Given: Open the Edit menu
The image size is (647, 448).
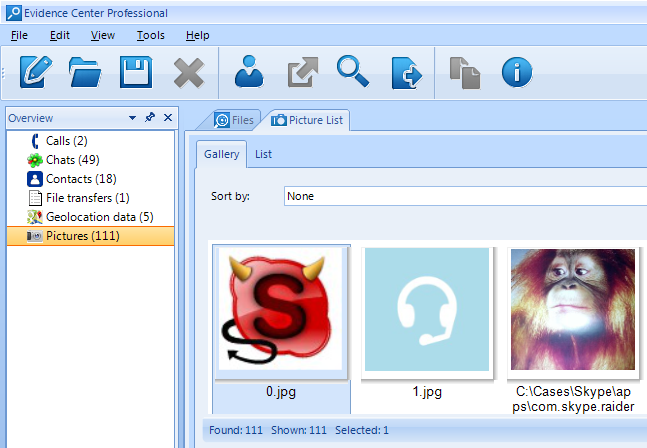Looking at the screenshot, I should (60, 35).
